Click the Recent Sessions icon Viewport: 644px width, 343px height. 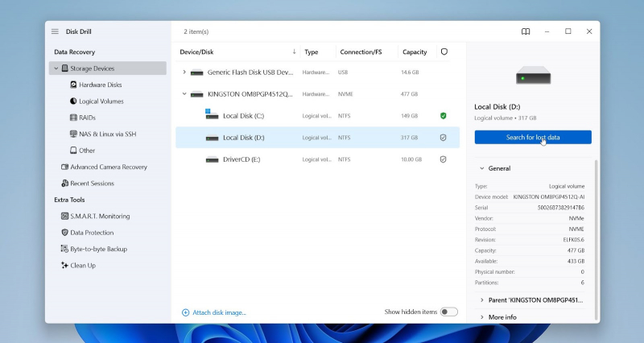coord(64,184)
